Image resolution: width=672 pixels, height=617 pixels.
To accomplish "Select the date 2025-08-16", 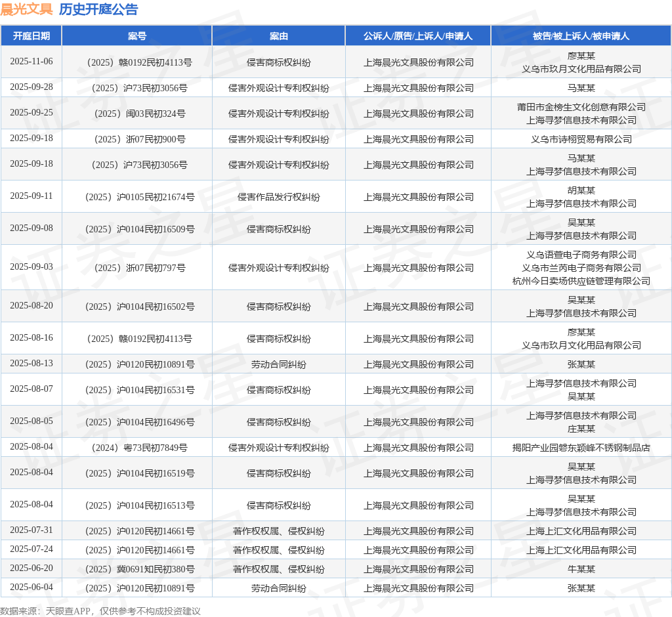I will tap(31, 338).
